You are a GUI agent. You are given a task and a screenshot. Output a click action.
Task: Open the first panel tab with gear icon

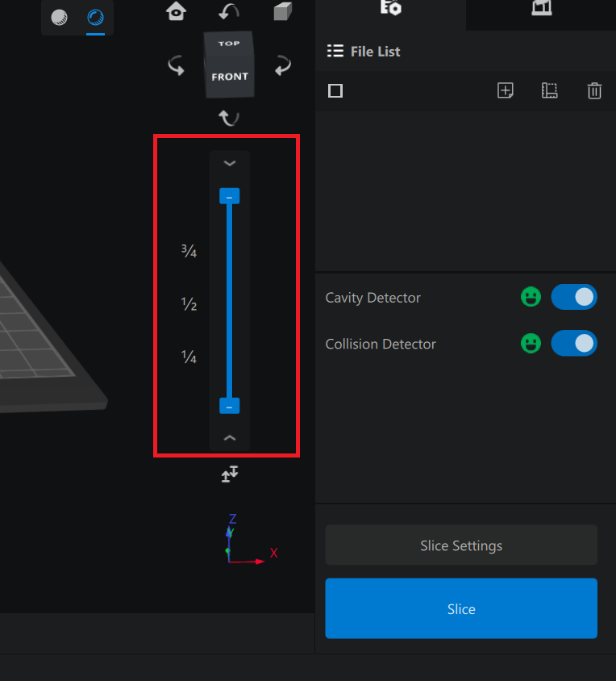click(390, 9)
